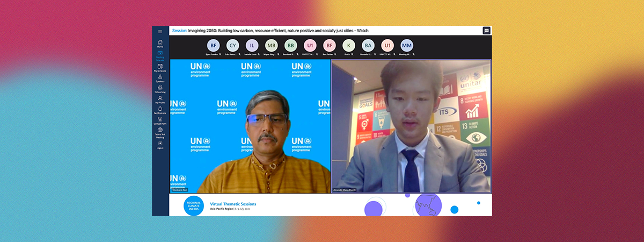Open the hamburger menu in the sidebar
Image resolution: width=644 pixels, height=242 pixels.
(160, 32)
